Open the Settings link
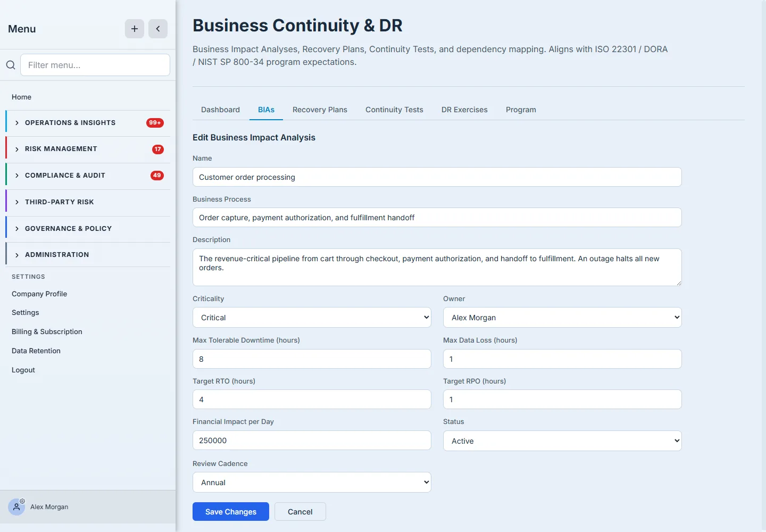 pyautogui.click(x=26, y=312)
